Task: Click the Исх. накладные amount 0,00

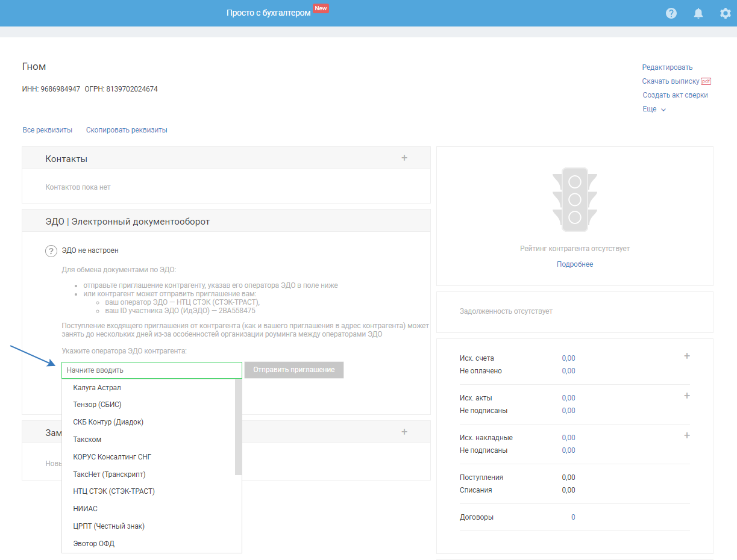Action: click(568, 438)
